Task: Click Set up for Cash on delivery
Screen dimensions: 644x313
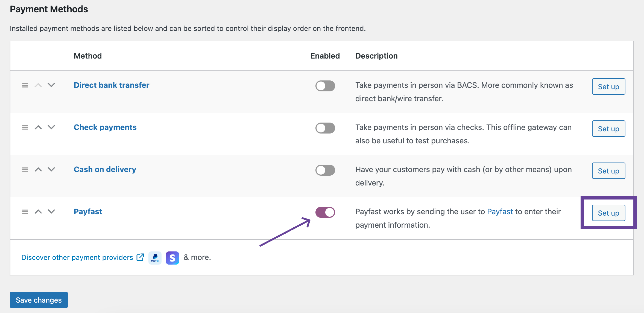Action: coord(608,170)
